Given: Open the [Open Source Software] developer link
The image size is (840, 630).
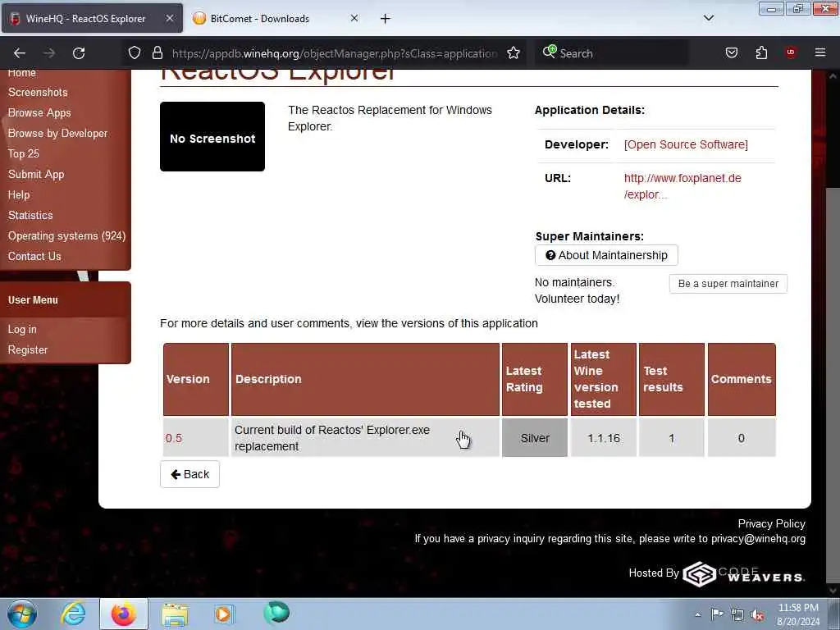Looking at the screenshot, I should point(686,144).
